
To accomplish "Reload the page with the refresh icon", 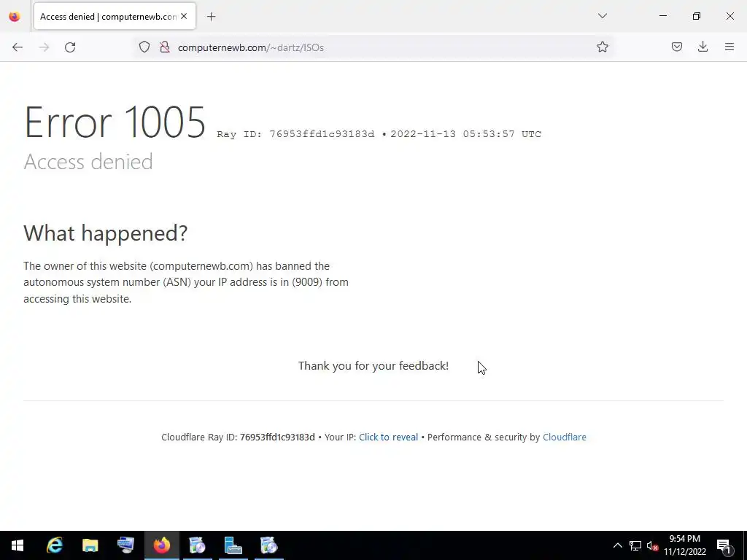I will [70, 47].
